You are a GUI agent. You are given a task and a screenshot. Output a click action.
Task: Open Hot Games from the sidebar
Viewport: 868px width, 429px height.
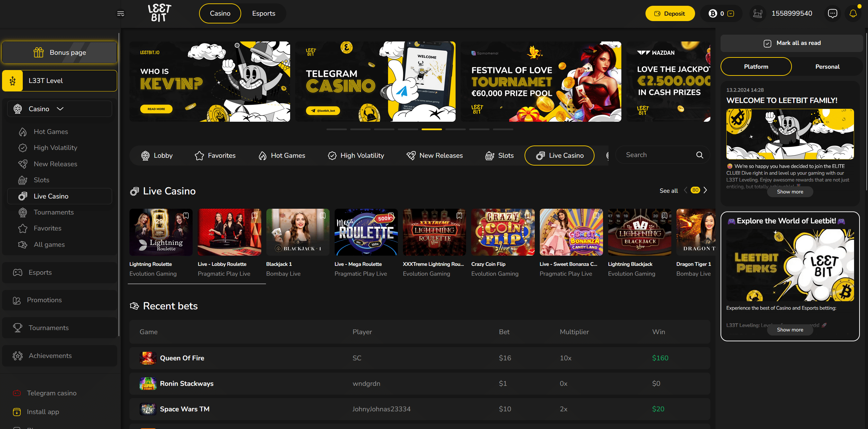pyautogui.click(x=51, y=132)
